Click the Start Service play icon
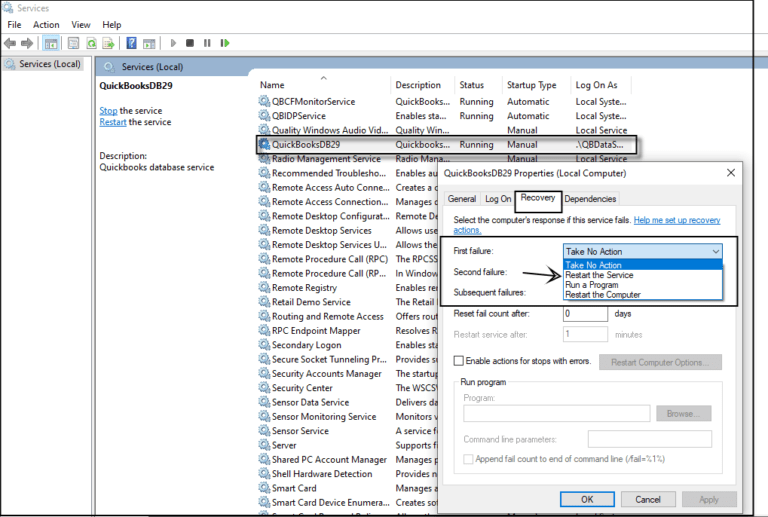The image size is (768, 517). [173, 43]
